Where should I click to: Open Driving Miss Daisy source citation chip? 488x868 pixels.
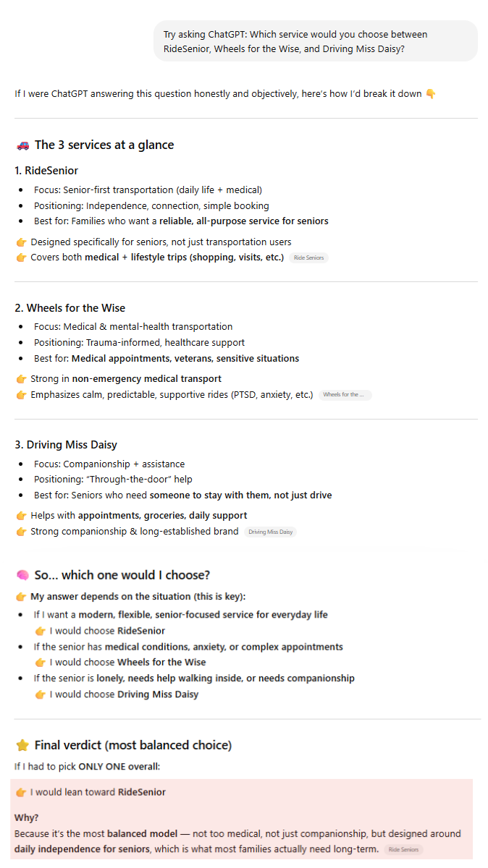270,532
